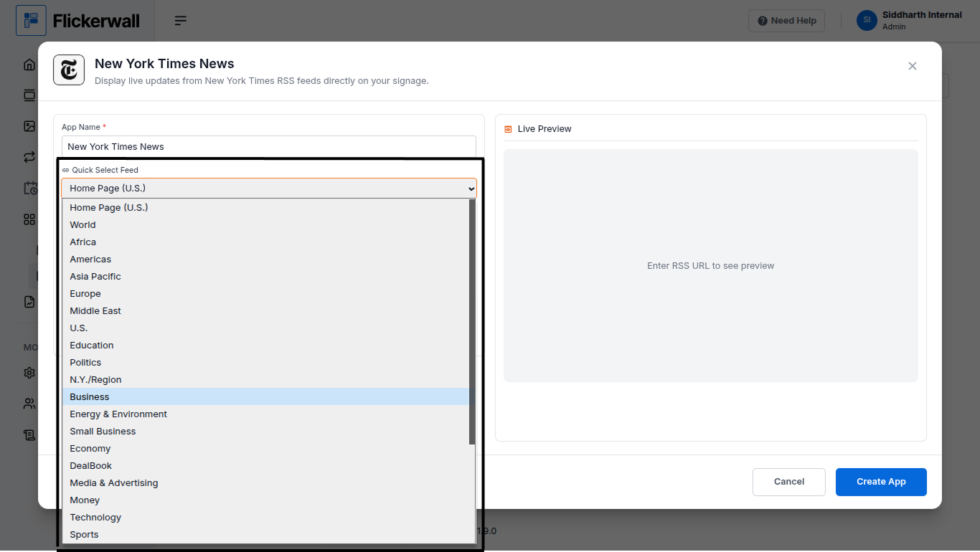Select the Money feed option
Viewport: 980px width, 552px height.
[265, 500]
